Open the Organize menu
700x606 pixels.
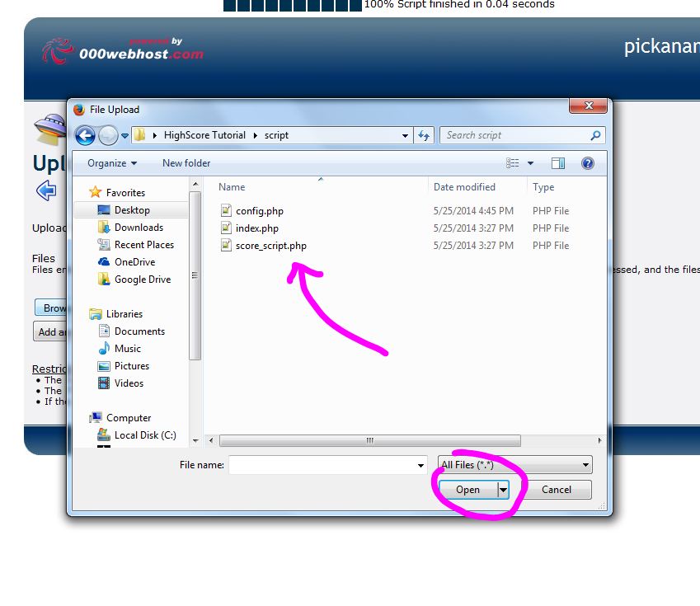(x=112, y=163)
